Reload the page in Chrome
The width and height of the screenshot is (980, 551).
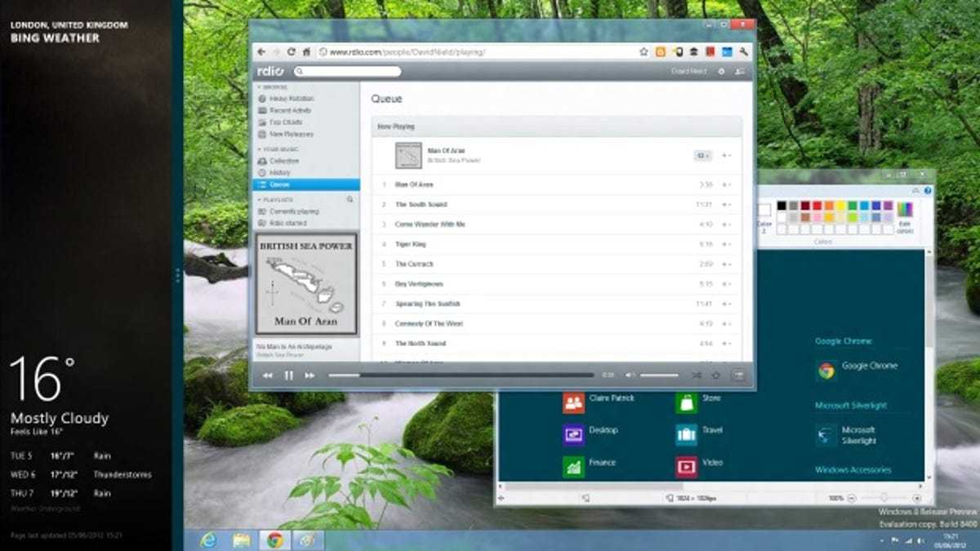[x=291, y=52]
